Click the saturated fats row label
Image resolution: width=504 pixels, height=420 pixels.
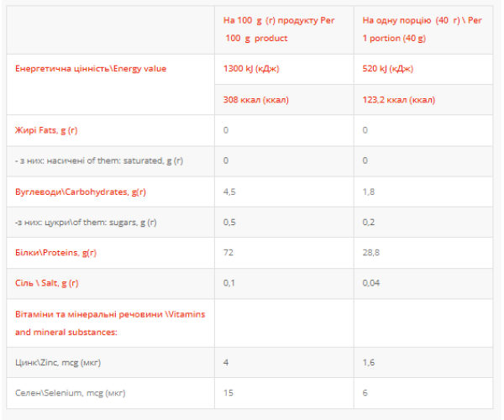99,160
